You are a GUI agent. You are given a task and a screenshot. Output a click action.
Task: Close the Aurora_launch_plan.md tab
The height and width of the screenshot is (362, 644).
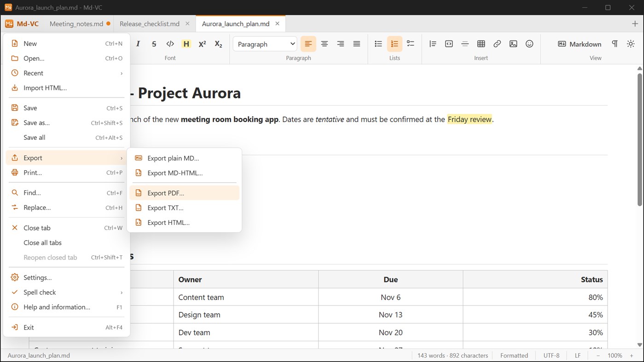277,23
